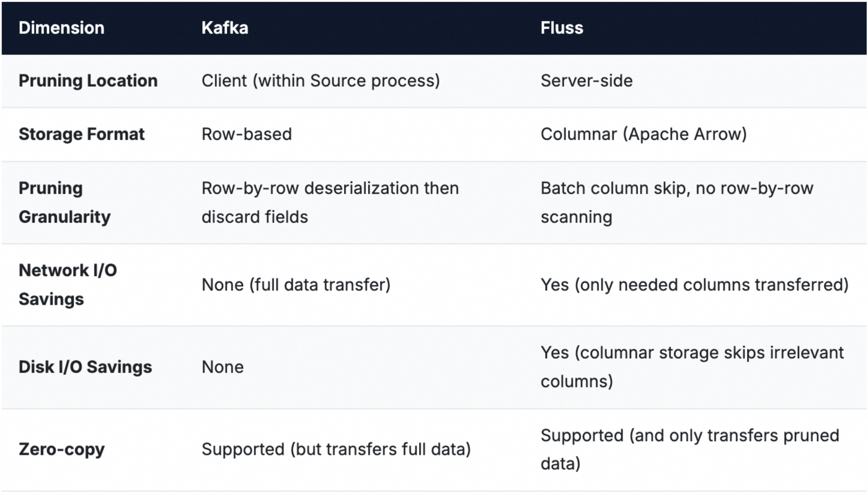Click "Yes (columnar storage skips irrelevant columns)" cell
Image resolution: width=868 pixels, height=495 pixels.
pos(692,367)
